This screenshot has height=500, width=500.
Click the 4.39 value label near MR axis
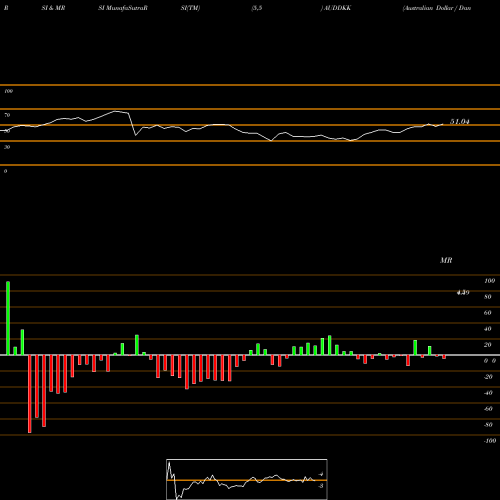pyautogui.click(x=463, y=292)
